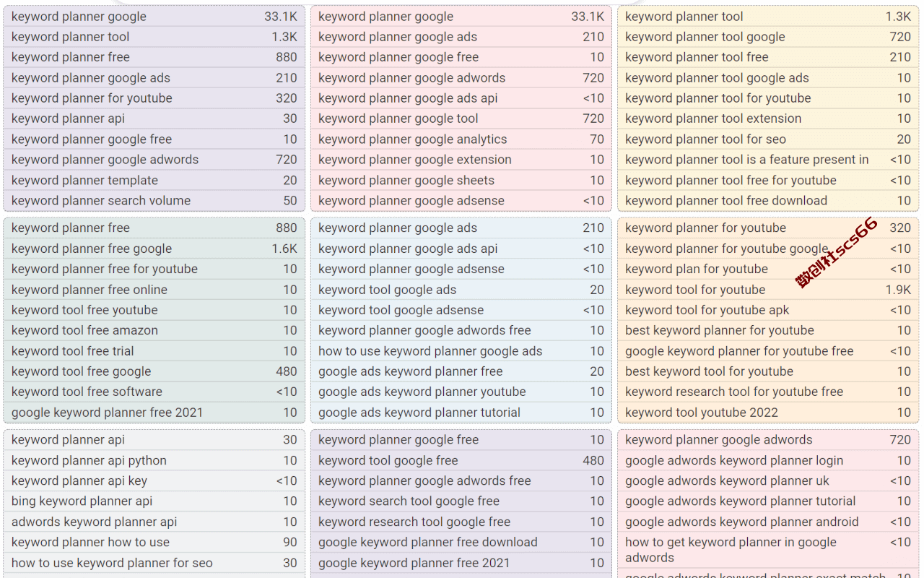Screen dimensions: 924x578
Task: Choose 'google adwords keyword planner android' entry
Action: tap(768, 522)
